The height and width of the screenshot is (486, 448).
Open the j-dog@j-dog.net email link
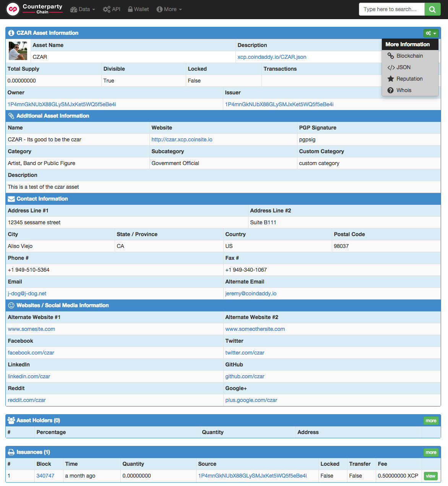coord(27,293)
